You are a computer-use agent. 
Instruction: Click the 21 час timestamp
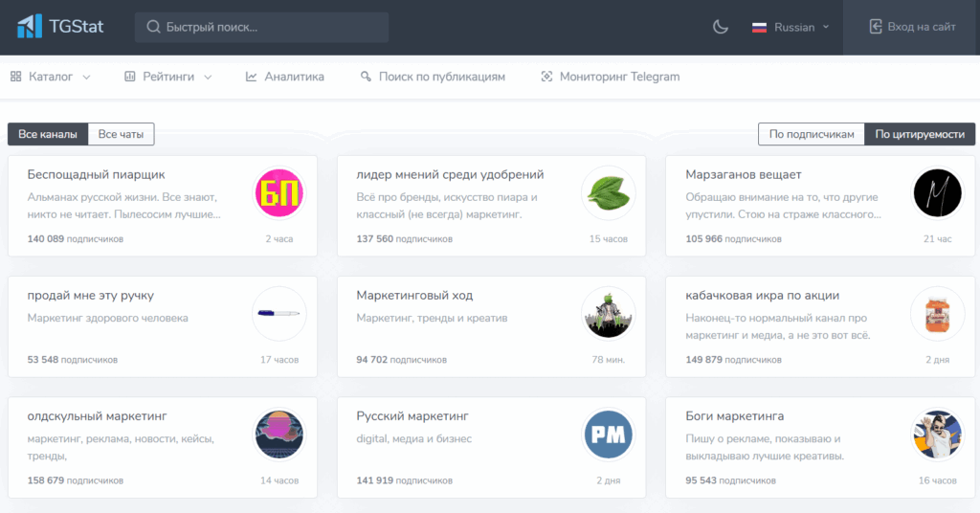pos(938,238)
